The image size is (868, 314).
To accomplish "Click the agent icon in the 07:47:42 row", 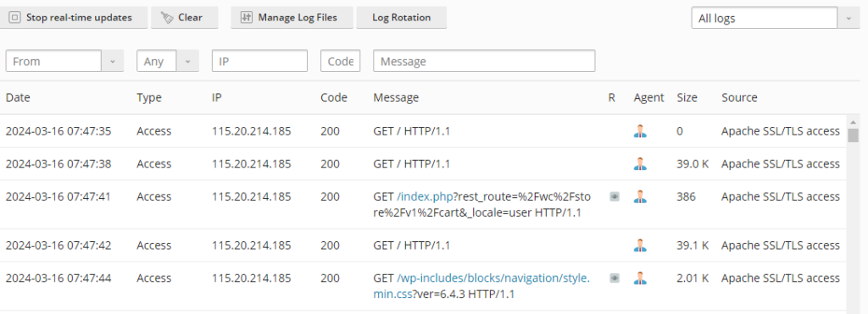I will (640, 245).
